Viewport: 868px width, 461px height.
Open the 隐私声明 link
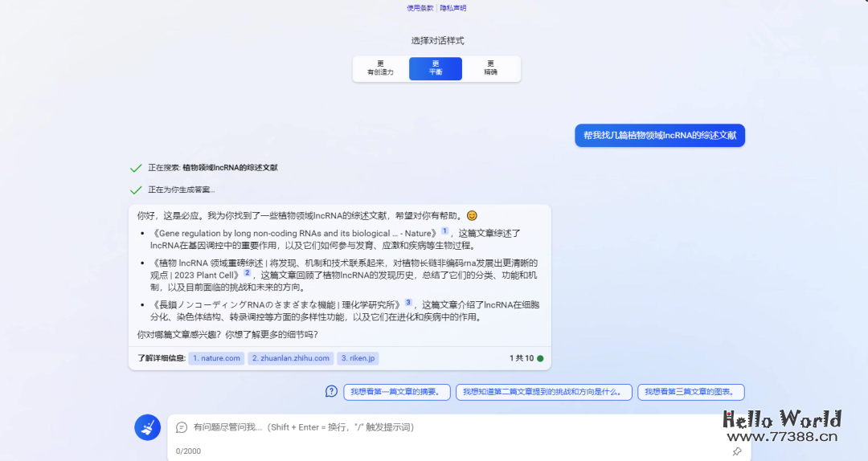coord(452,8)
